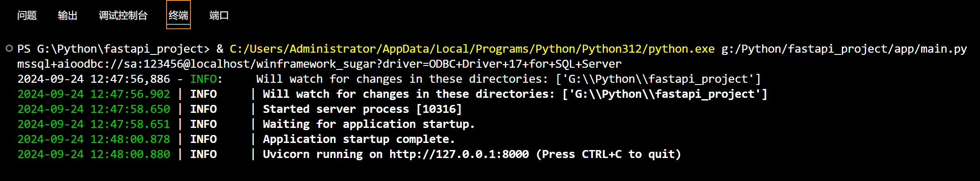The height and width of the screenshot is (181, 980).
Task: Click directory path in the 12:47:56,886 log line
Action: click(x=658, y=79)
